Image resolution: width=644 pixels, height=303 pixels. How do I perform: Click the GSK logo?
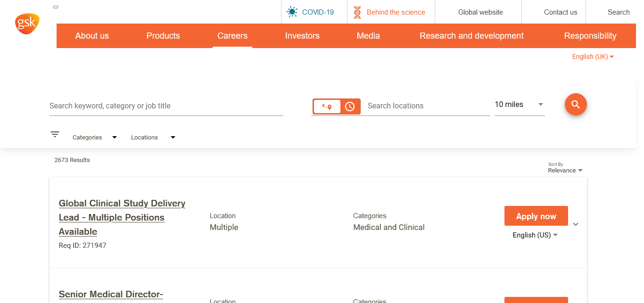point(27,24)
